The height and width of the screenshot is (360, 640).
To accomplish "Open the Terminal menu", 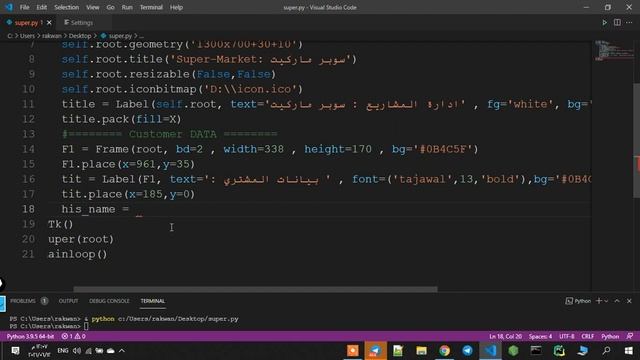I will coord(151,7).
